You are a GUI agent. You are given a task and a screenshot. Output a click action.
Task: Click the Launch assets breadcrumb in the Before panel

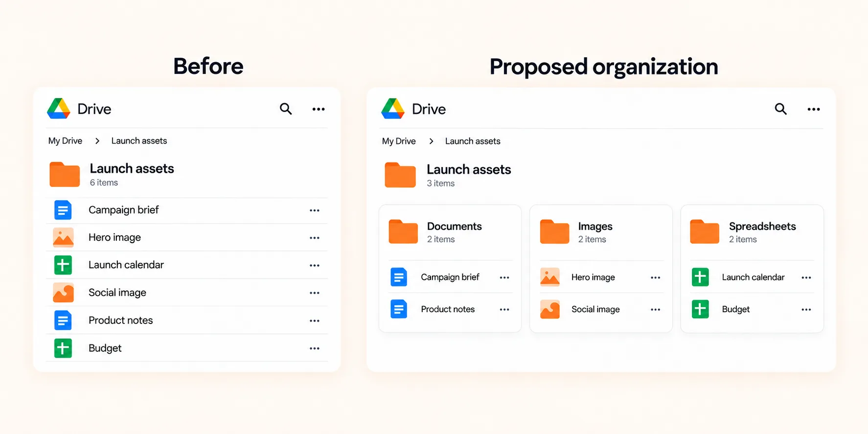139,141
